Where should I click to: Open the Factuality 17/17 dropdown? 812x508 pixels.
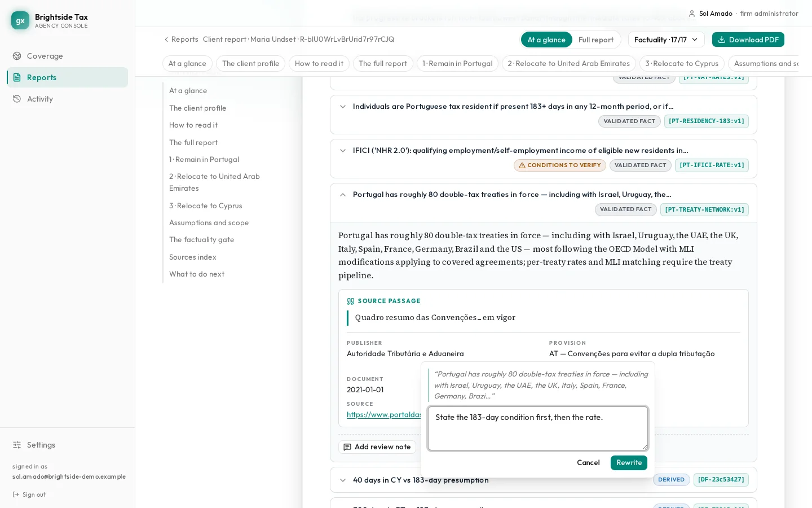coord(666,40)
